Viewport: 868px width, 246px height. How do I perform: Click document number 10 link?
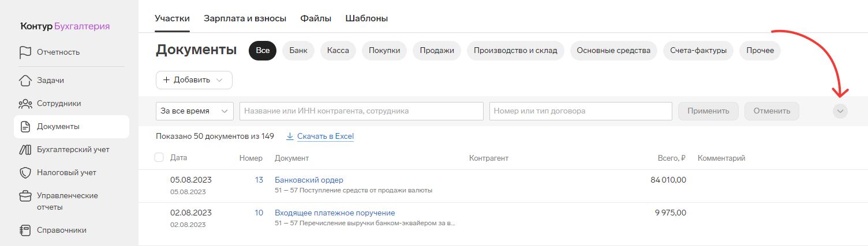259,213
